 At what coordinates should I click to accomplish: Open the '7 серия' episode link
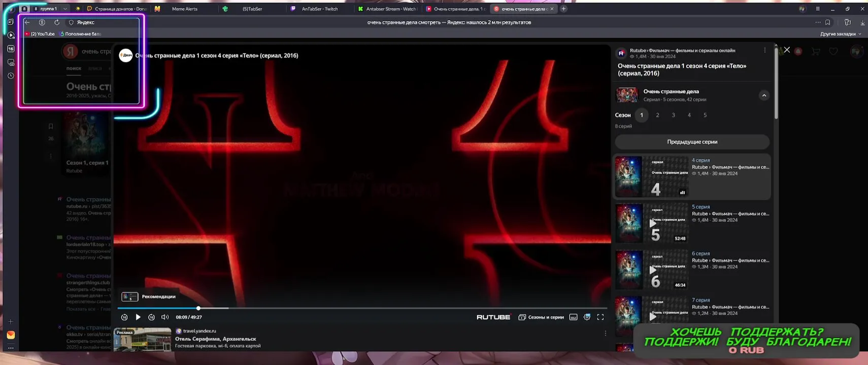point(700,300)
